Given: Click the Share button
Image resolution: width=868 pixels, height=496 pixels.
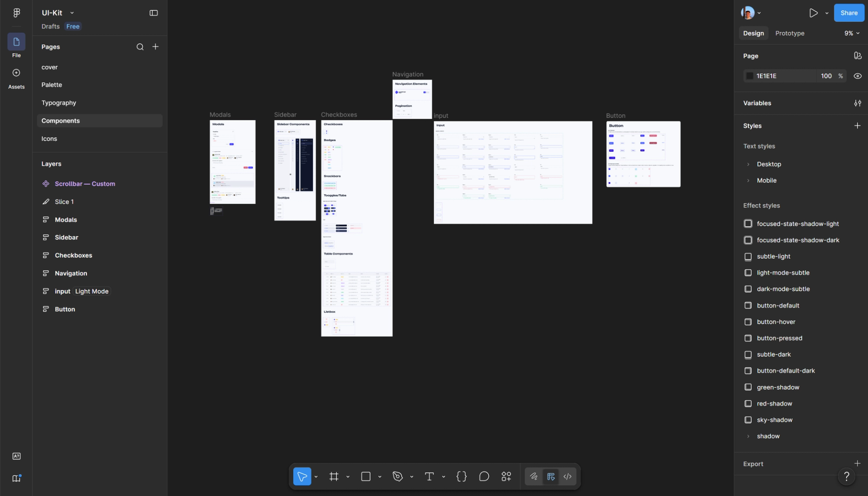Looking at the screenshot, I should click(x=849, y=13).
